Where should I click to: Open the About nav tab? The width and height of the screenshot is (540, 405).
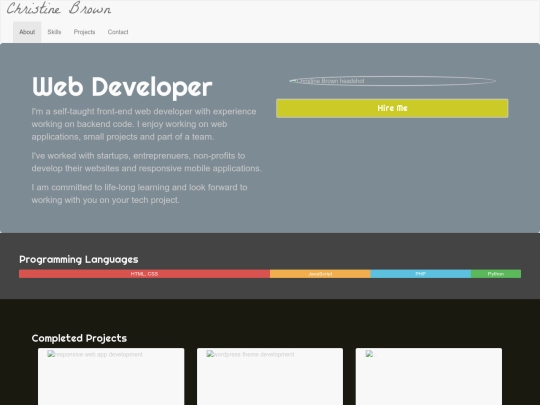pyautogui.click(x=27, y=32)
